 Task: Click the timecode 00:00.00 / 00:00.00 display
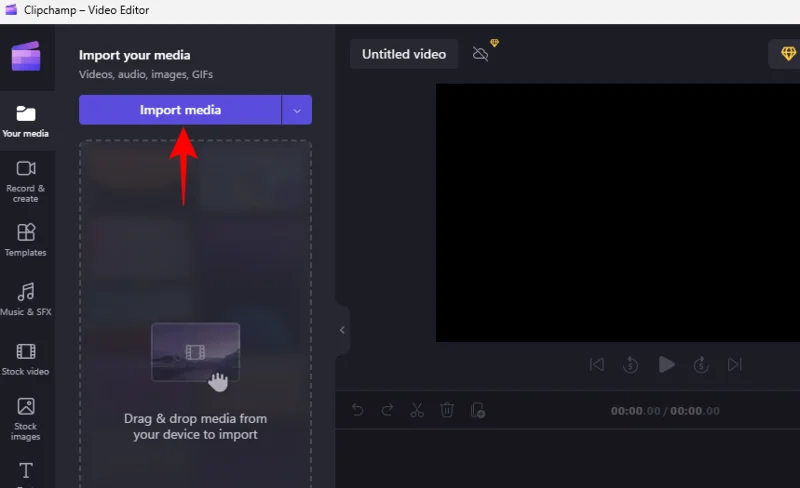pyautogui.click(x=665, y=411)
